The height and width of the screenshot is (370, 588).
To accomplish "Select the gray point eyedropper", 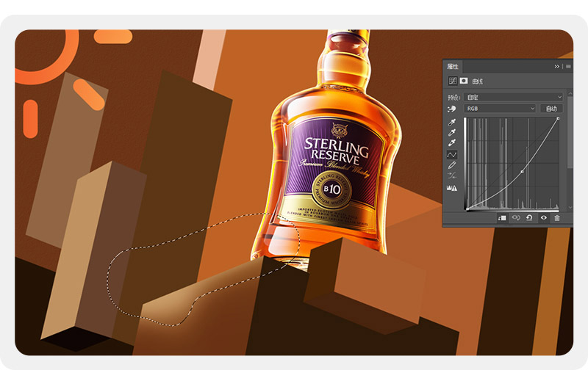I will tap(452, 133).
